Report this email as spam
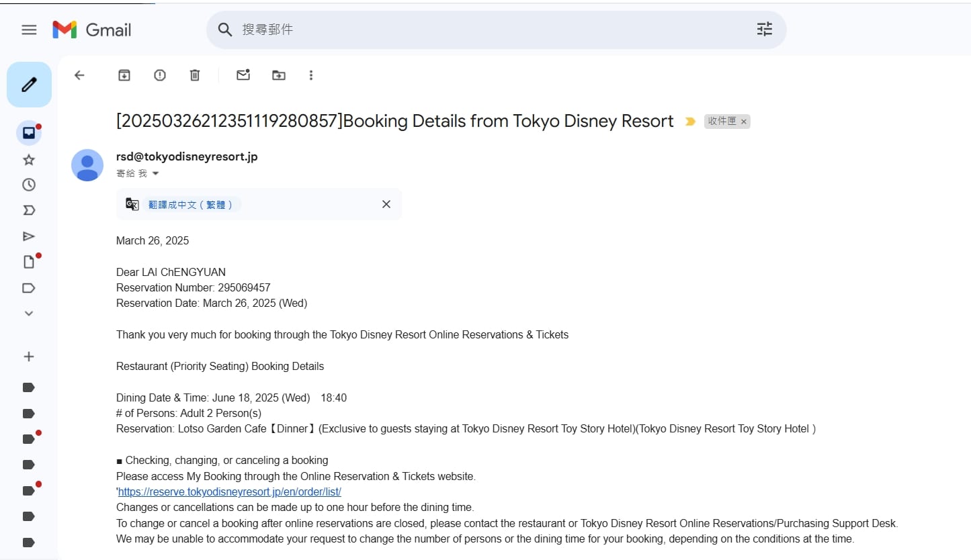 (x=160, y=75)
